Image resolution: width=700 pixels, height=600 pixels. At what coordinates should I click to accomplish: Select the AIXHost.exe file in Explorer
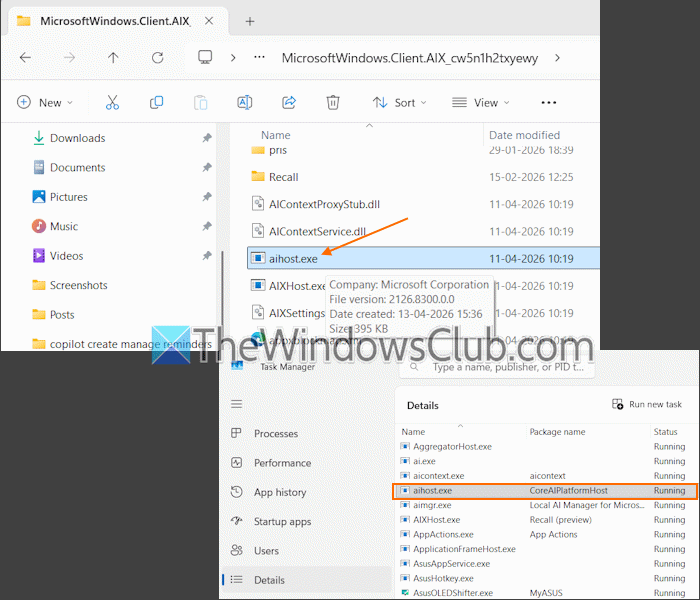click(288, 286)
